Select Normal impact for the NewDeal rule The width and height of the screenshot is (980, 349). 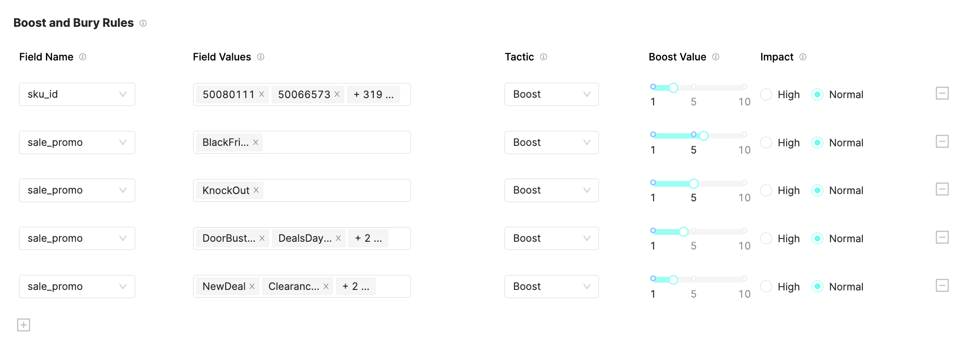pyautogui.click(x=817, y=286)
